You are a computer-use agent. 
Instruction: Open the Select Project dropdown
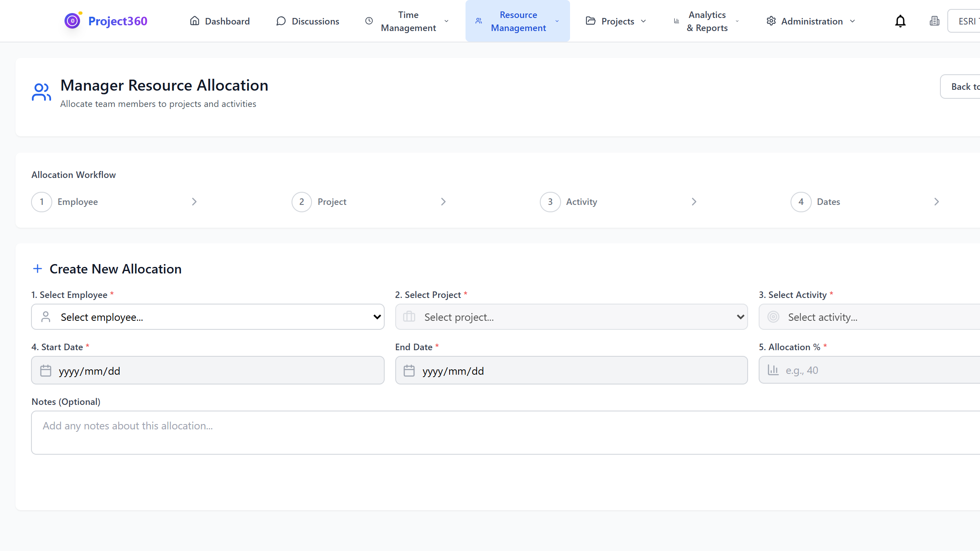571,317
